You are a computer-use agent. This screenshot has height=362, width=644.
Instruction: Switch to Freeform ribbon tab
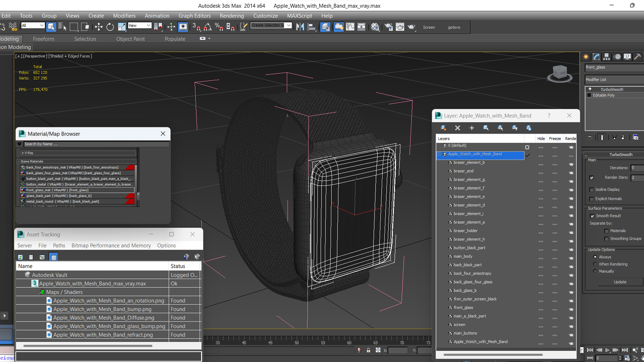(x=44, y=39)
